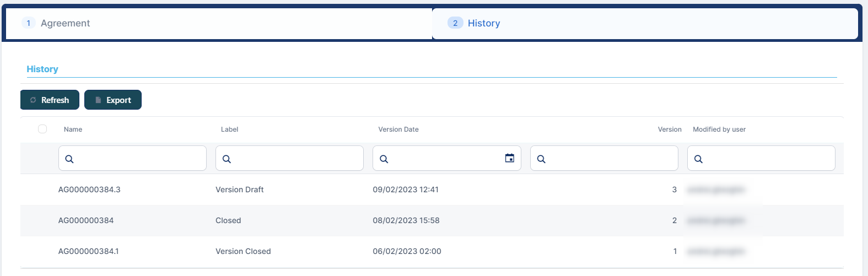The height and width of the screenshot is (276, 868).
Task: Click the magnifier icon in Label filter
Action: tap(227, 159)
